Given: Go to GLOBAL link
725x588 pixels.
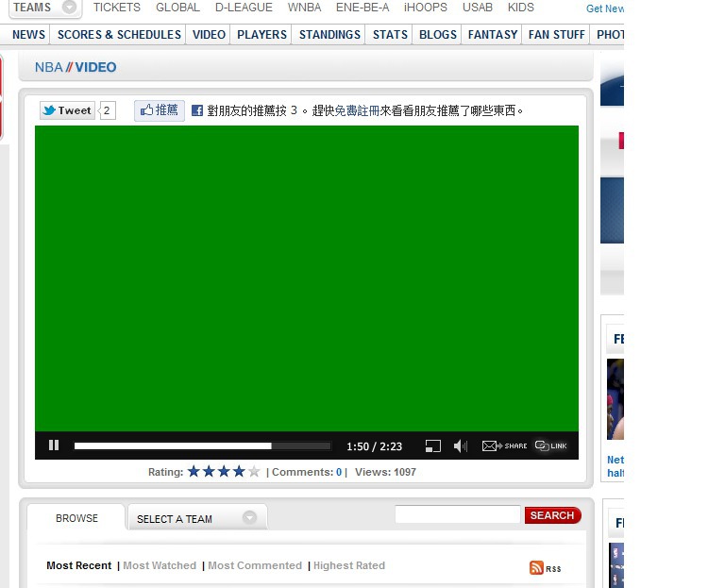Looking at the screenshot, I should (177, 8).
